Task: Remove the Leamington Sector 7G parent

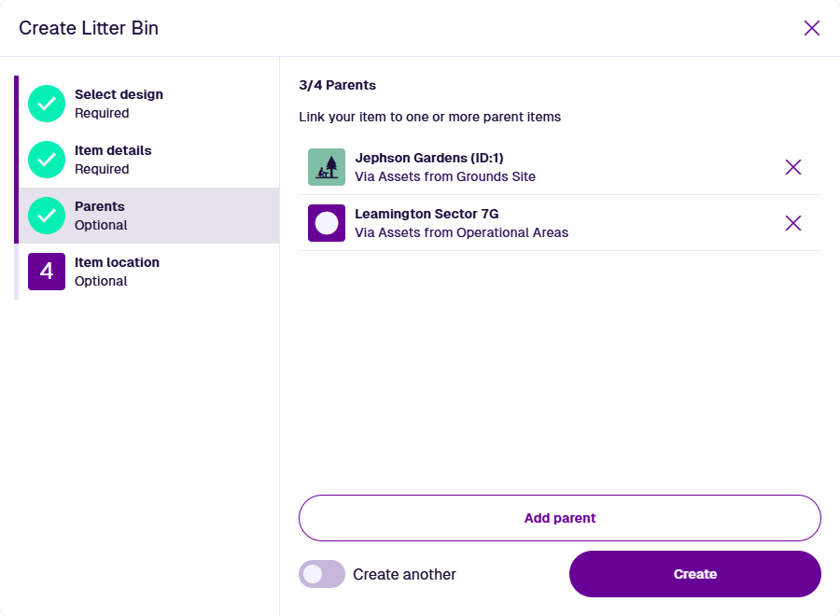Action: click(792, 223)
